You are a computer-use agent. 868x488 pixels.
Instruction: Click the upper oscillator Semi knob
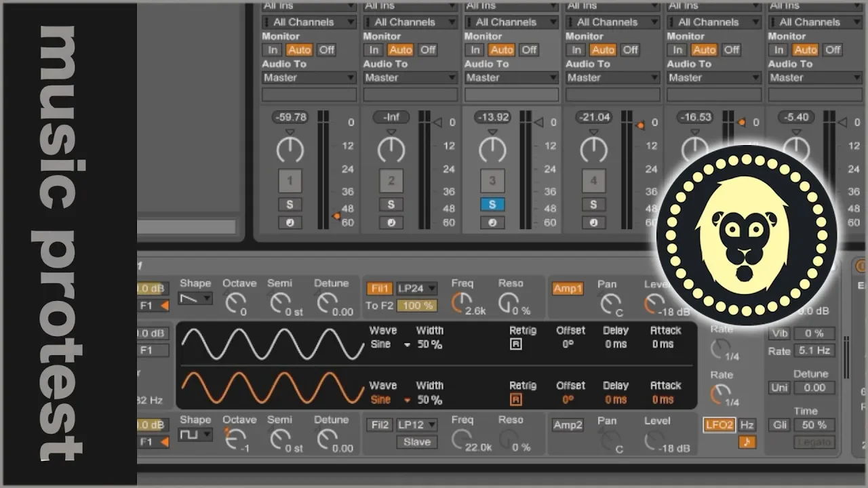tap(279, 302)
